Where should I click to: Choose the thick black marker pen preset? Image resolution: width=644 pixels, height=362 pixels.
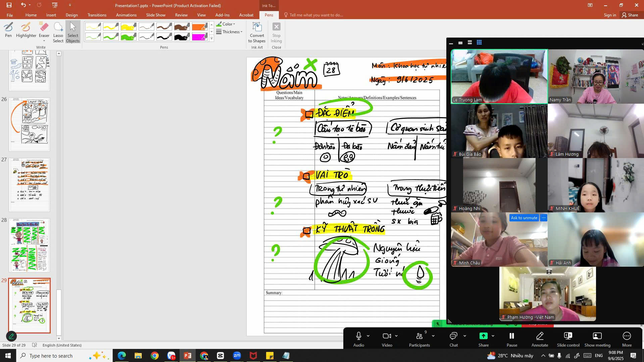tap(182, 36)
